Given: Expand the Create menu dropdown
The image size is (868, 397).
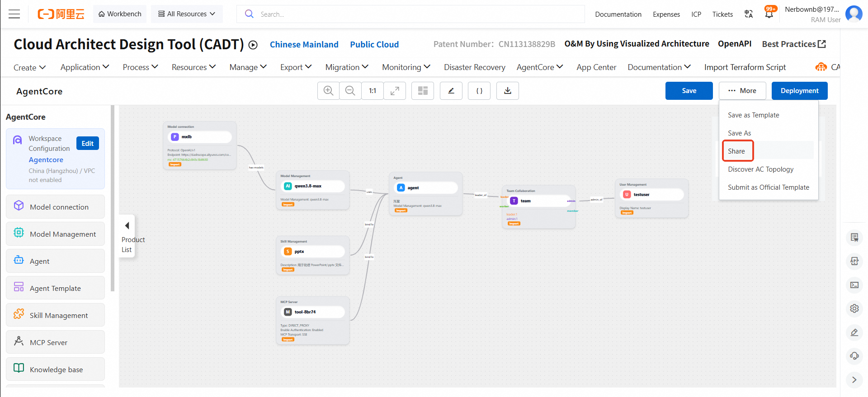Looking at the screenshot, I should (x=30, y=67).
